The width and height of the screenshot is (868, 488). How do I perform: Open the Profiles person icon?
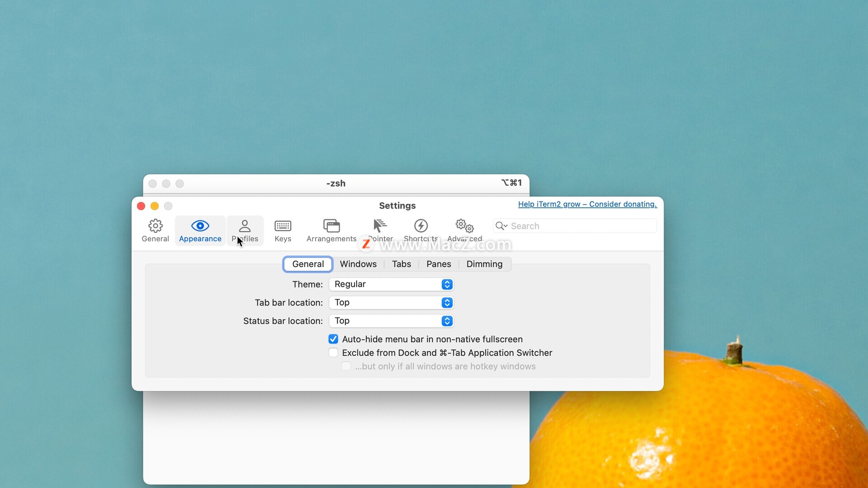[x=245, y=226]
